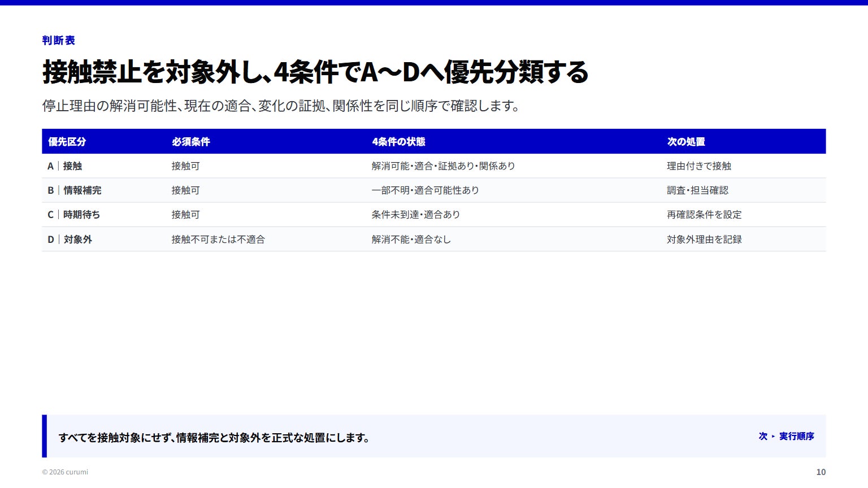868x488 pixels.
Task: Click the cell 解消不能・適合なし
Action: point(411,239)
